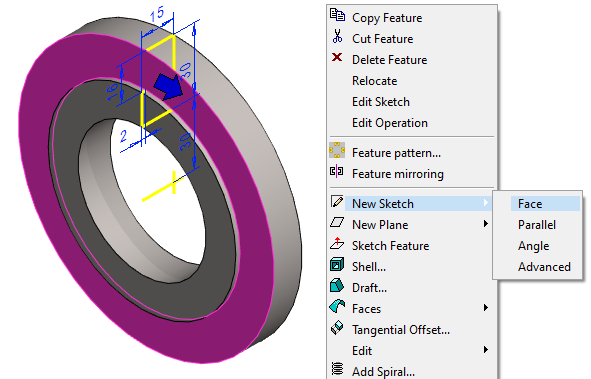This screenshot has width=591, height=379.
Task: Select Relocate in the context menu
Action: pyautogui.click(x=375, y=81)
